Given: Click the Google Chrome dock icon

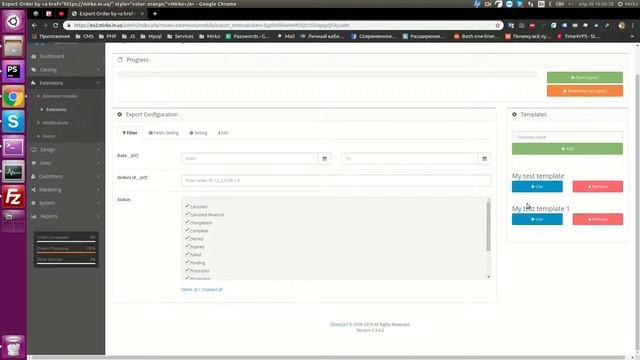Looking at the screenshot, I should tap(13, 96).
